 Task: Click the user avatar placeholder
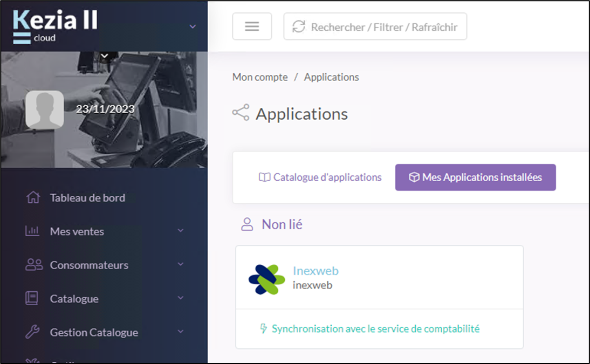(x=45, y=109)
